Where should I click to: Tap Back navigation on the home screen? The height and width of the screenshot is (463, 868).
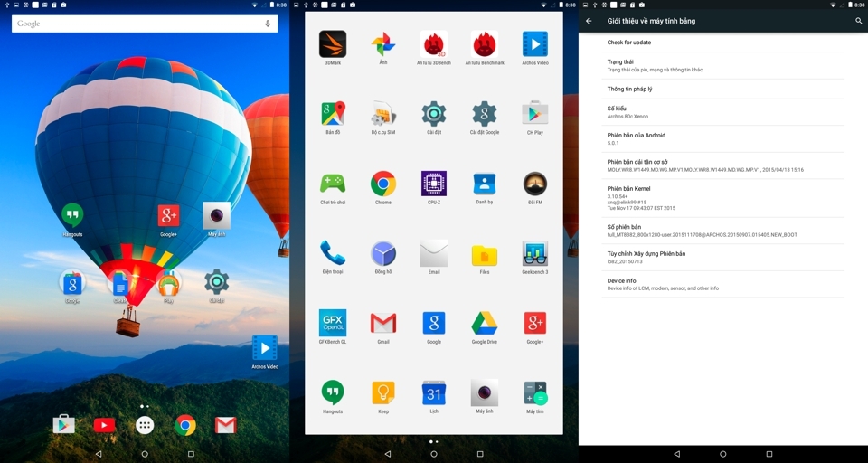(99, 454)
